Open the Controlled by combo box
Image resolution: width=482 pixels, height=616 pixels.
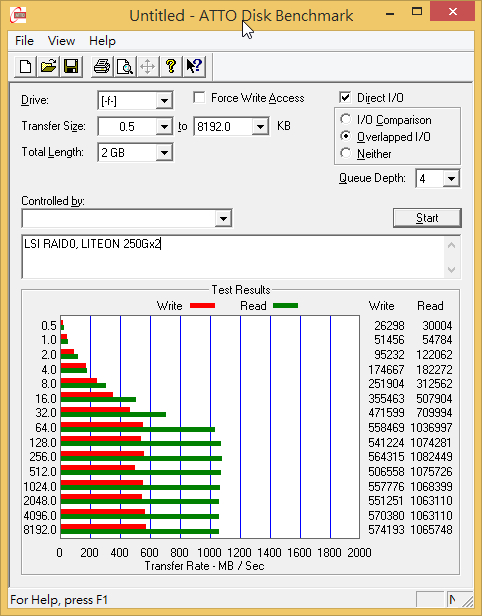pos(127,218)
